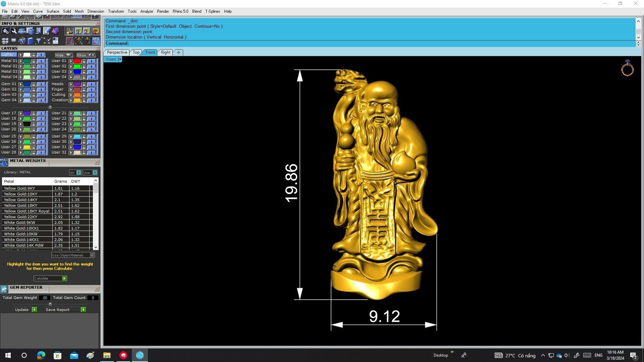The image size is (644, 362).
Task: Toggle Gem 02 layer on/off switch
Action: click(x=41, y=90)
